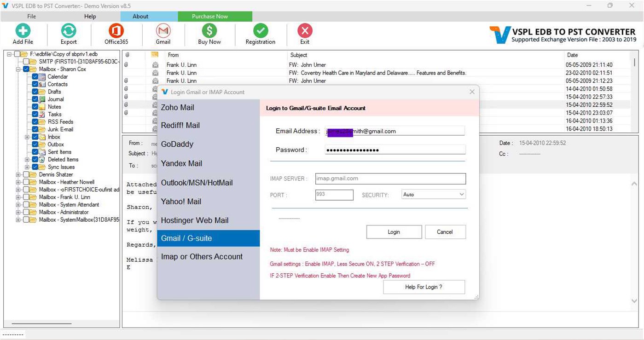
Task: Expand the Inbox tree node
Action: pyautogui.click(x=28, y=137)
